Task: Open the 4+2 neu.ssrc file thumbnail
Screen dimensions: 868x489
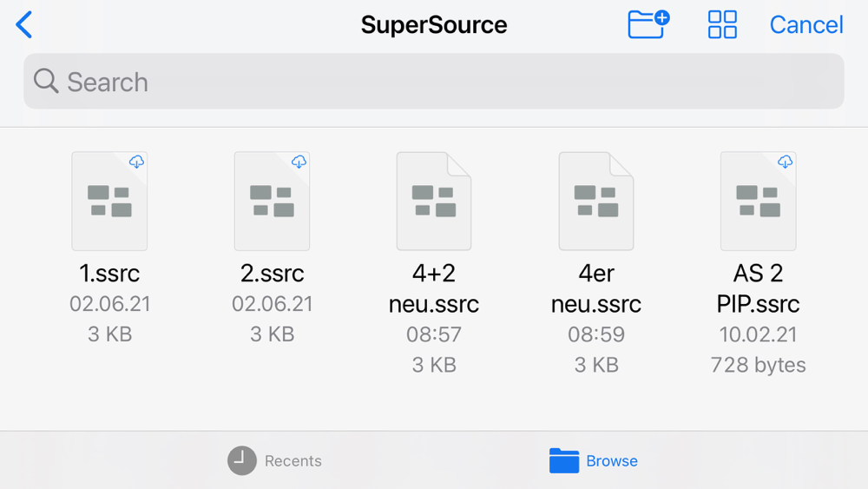Action: [434, 201]
